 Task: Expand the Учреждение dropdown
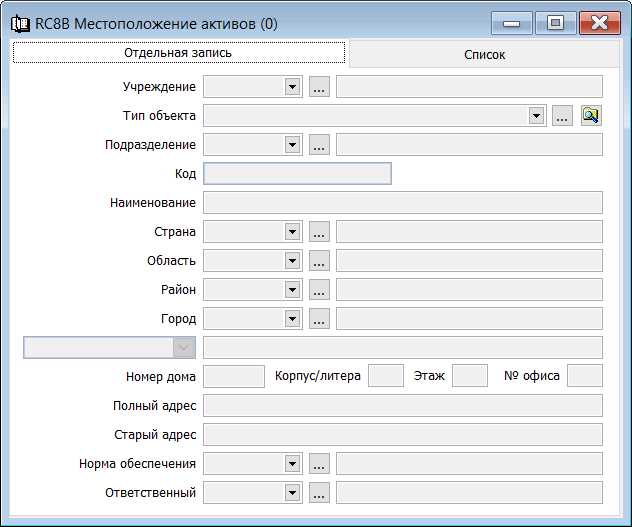pyautogui.click(x=292, y=87)
